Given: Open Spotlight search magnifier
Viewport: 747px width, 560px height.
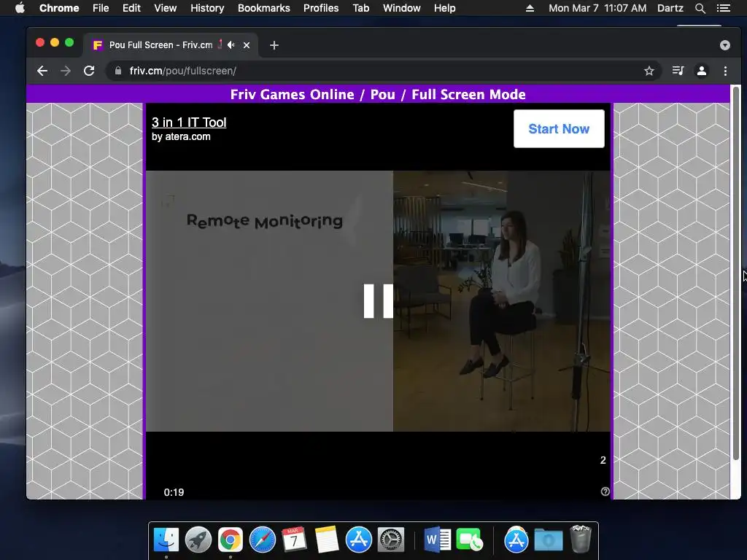Looking at the screenshot, I should pyautogui.click(x=700, y=8).
